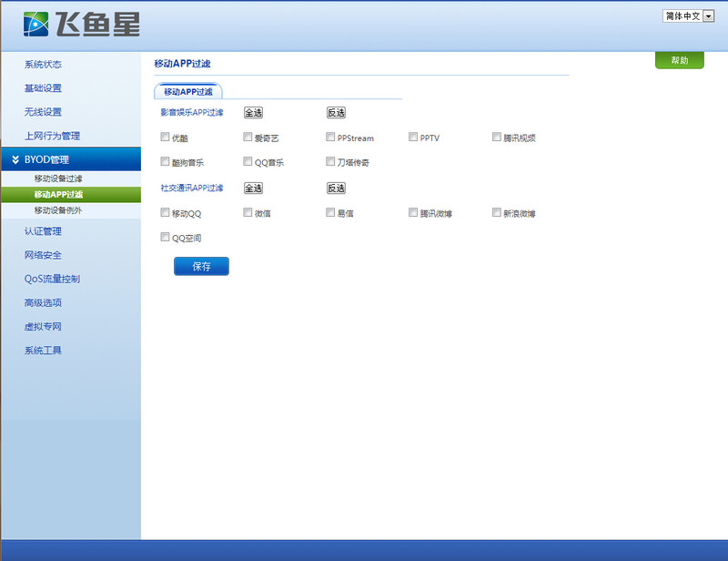The image size is (728, 561).
Task: Check the 优酷 checkbox
Action: [165, 137]
